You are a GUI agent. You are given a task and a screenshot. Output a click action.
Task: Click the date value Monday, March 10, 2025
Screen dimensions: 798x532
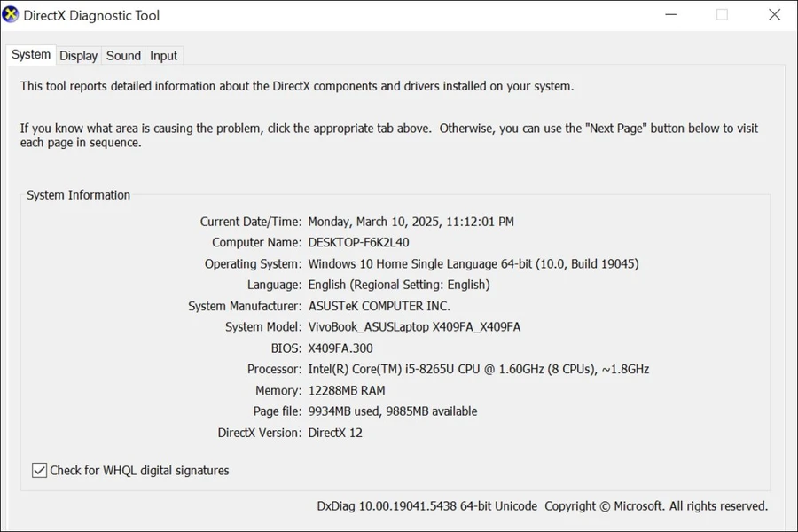411,222
